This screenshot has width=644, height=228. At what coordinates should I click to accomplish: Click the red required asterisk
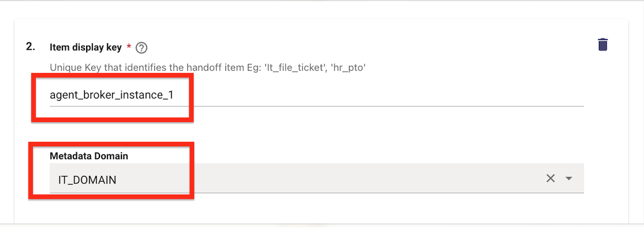coord(129,47)
